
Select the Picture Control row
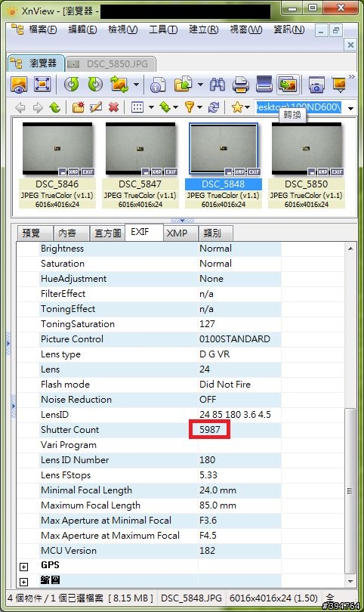point(160,338)
